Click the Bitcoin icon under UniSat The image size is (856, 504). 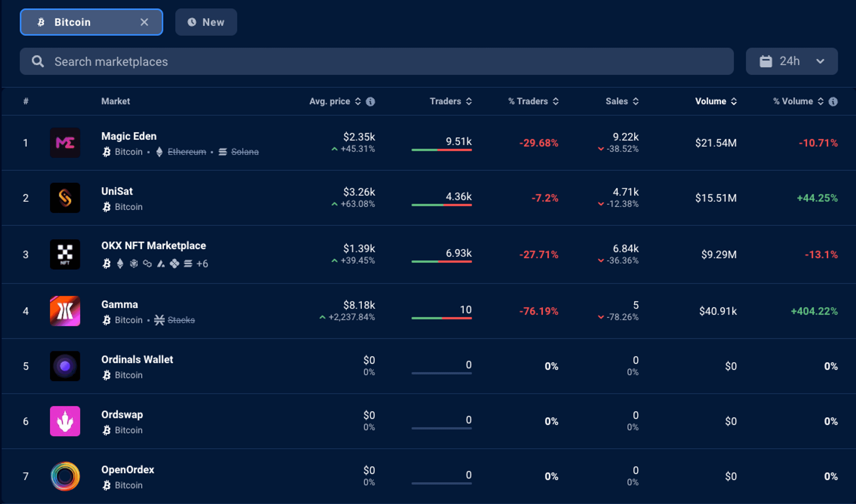click(x=106, y=207)
